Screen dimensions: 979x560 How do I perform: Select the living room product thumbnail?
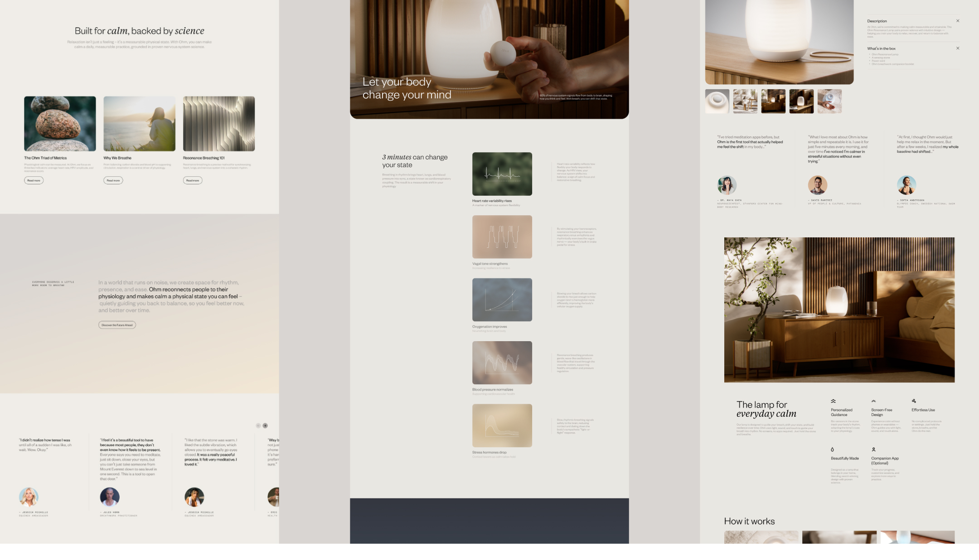745,101
